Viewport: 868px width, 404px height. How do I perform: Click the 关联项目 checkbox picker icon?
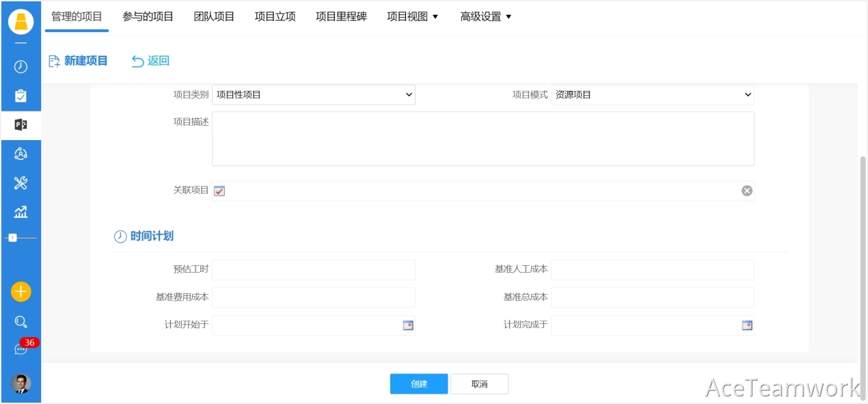click(219, 191)
